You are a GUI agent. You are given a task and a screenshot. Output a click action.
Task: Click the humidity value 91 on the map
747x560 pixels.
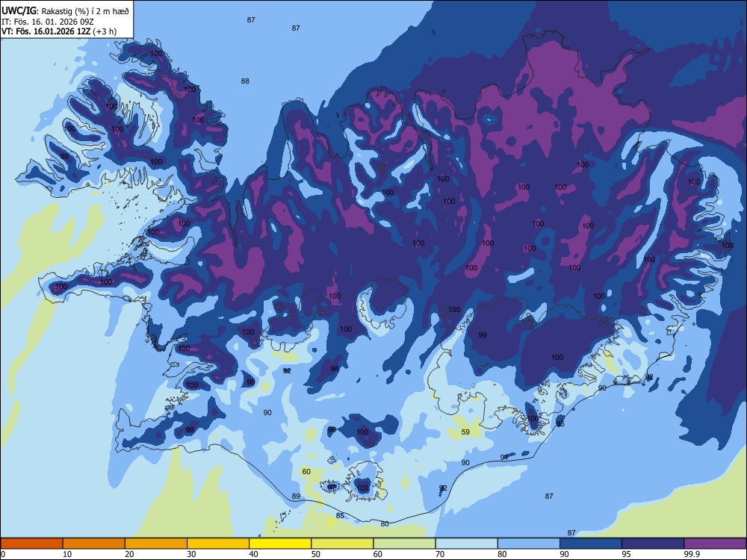coord(504,457)
